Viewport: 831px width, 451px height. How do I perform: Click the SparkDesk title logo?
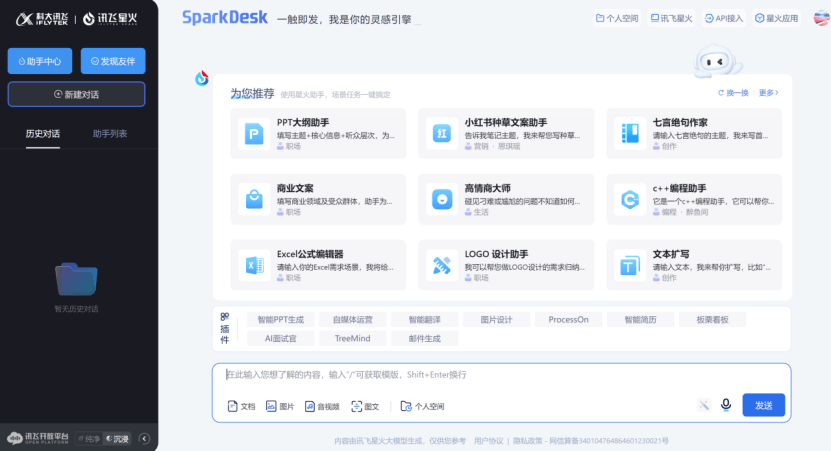point(225,17)
